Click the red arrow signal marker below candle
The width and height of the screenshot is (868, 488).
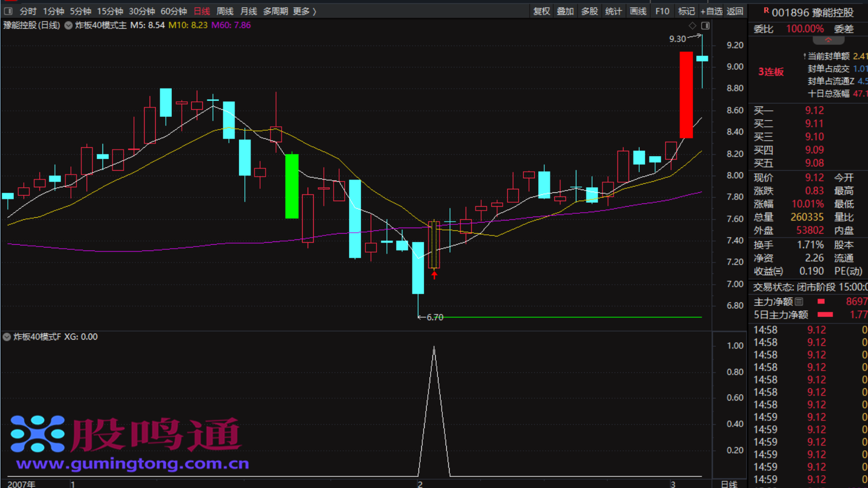click(x=434, y=275)
